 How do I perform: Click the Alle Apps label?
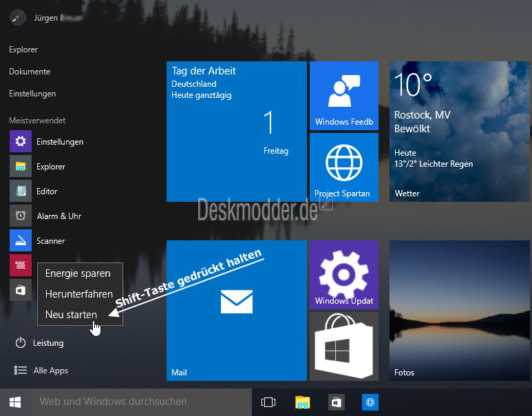(51, 371)
